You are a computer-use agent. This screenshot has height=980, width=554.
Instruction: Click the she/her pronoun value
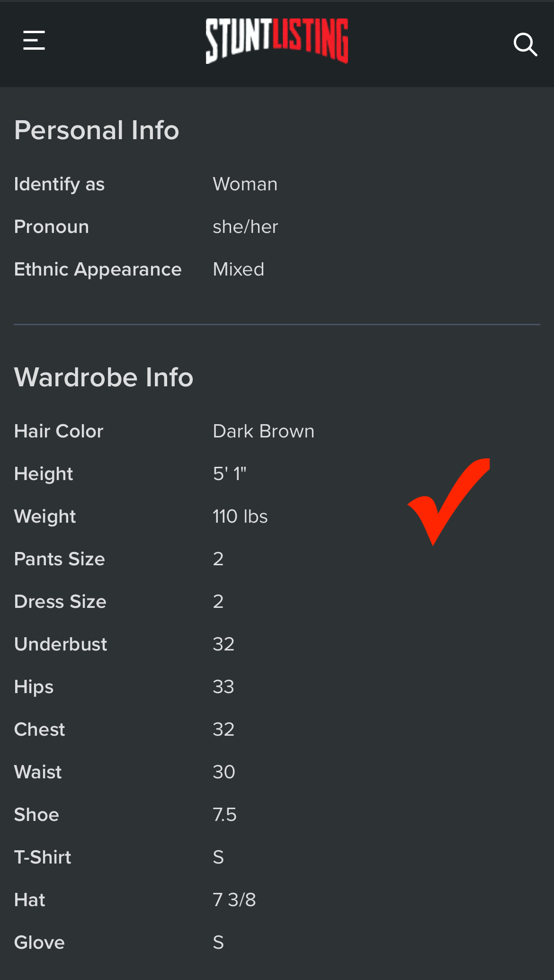[x=245, y=227]
